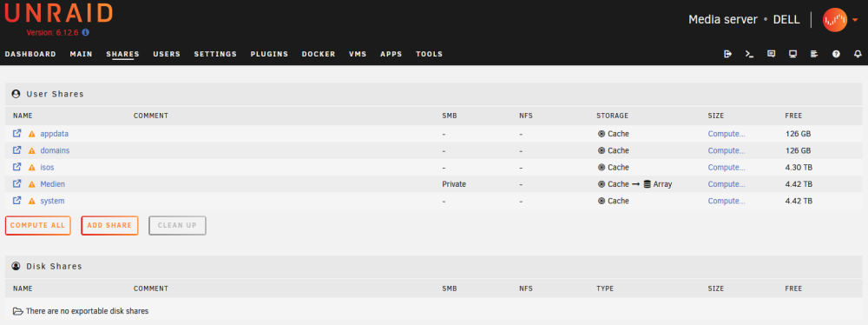Click the monitor info icon in toolbar

coord(792,54)
